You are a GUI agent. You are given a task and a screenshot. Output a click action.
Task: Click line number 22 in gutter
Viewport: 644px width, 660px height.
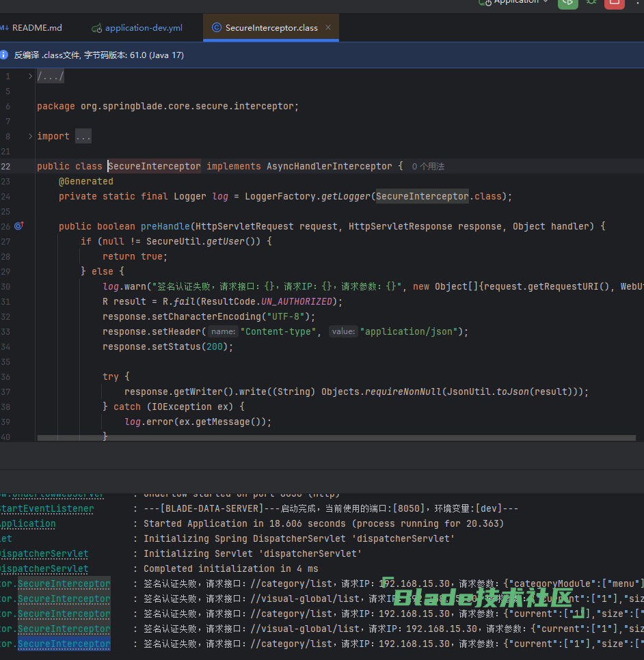click(6, 166)
